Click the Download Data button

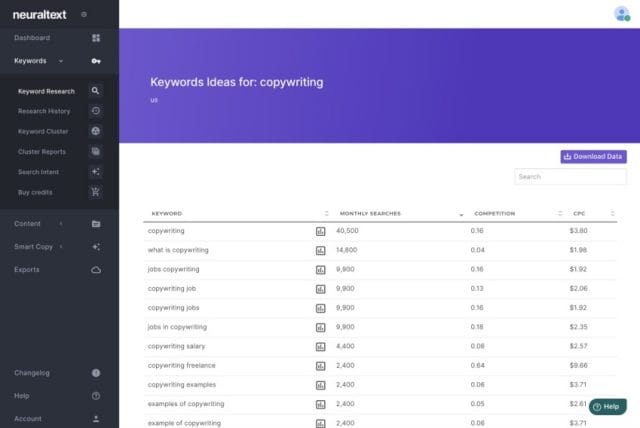(x=593, y=156)
